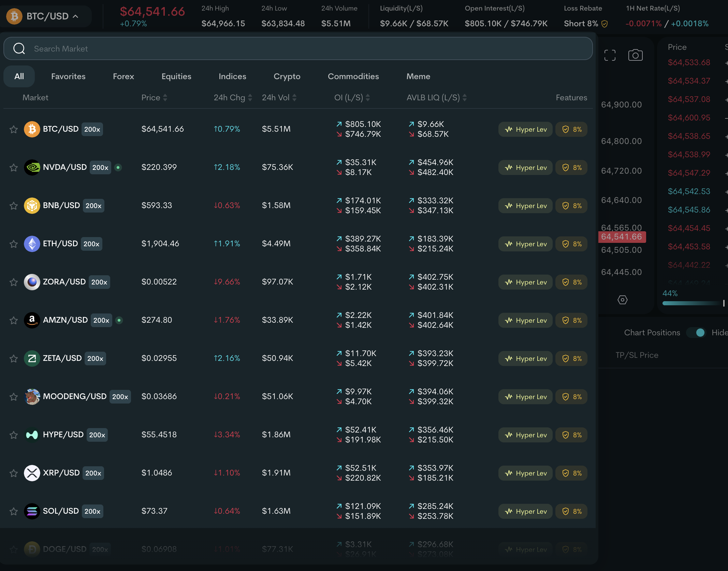This screenshot has height=571, width=728.
Task: Click the XRP coin logo
Action: point(32,473)
